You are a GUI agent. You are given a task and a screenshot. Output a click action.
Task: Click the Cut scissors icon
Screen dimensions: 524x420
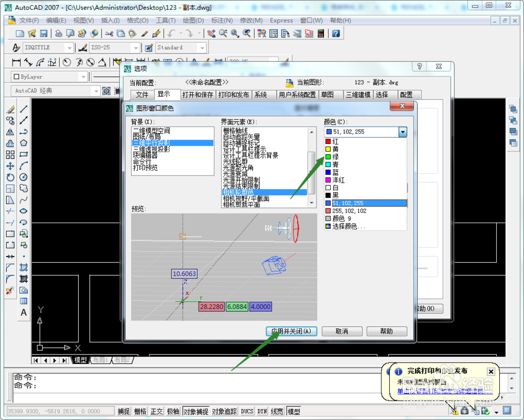click(109, 34)
